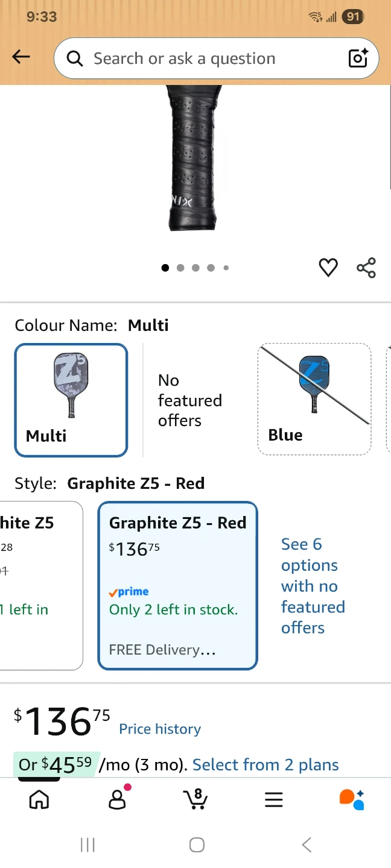Open the shopping cart with 8 items
This screenshot has width=391, height=868.
(x=195, y=798)
